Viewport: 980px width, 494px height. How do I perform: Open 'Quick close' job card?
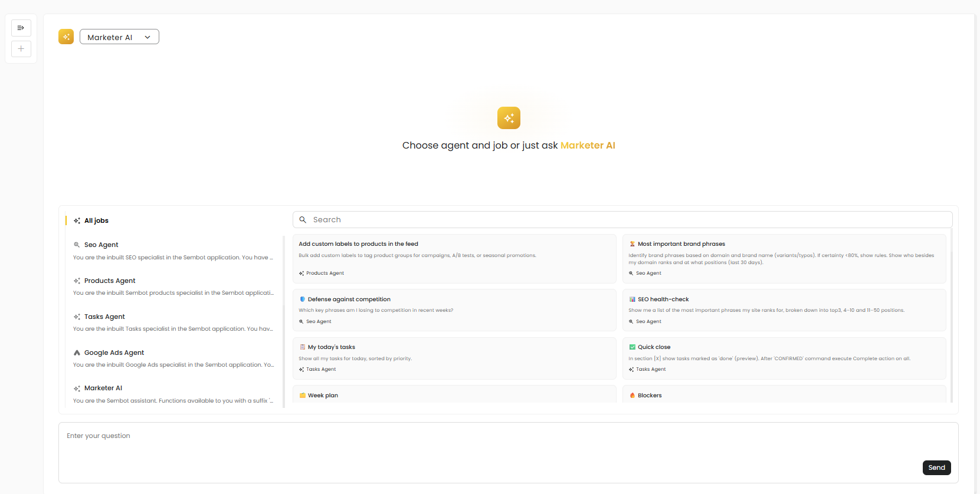coord(784,358)
